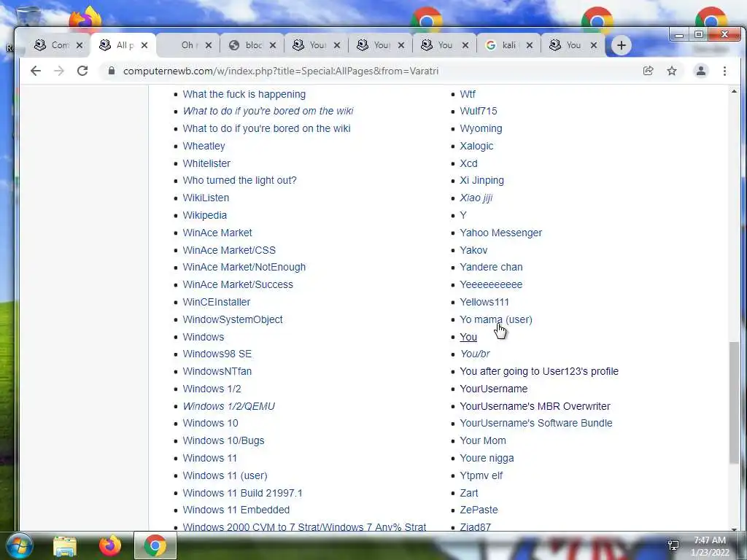
Task: Open the Windows Start menu orb
Action: 20,545
